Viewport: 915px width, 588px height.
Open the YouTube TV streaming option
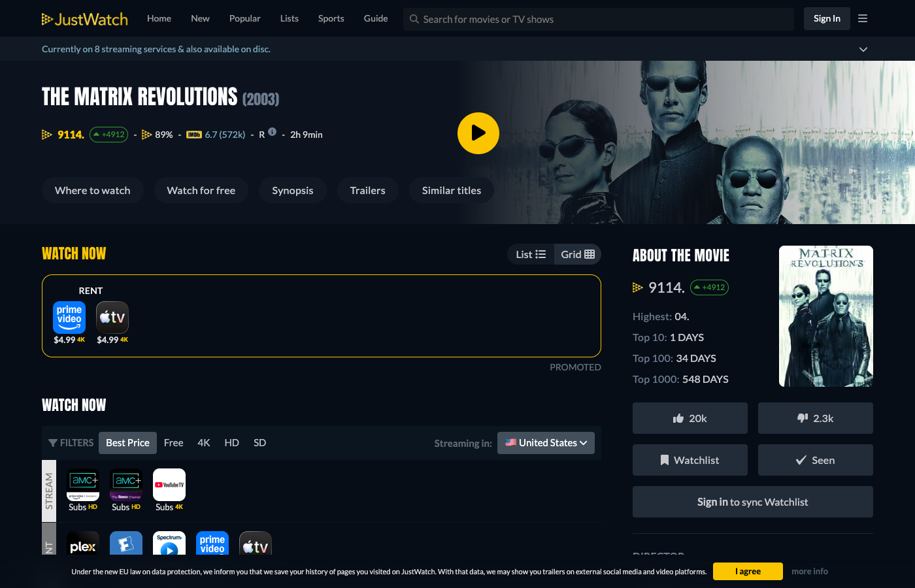169,485
